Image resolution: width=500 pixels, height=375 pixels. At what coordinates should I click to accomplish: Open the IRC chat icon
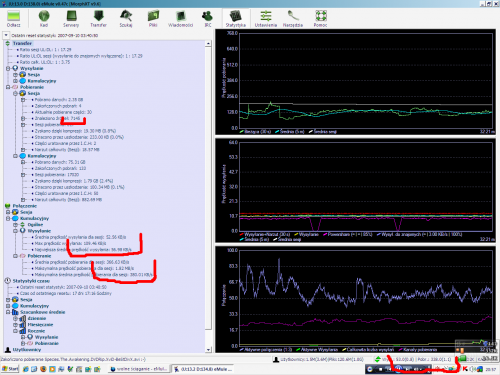pos(208,18)
